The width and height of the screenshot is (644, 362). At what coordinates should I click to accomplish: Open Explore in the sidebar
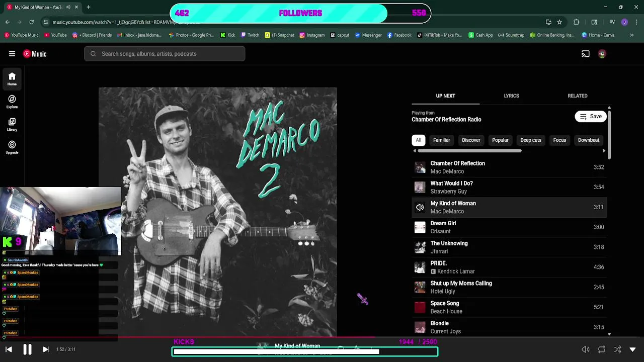coord(12,102)
